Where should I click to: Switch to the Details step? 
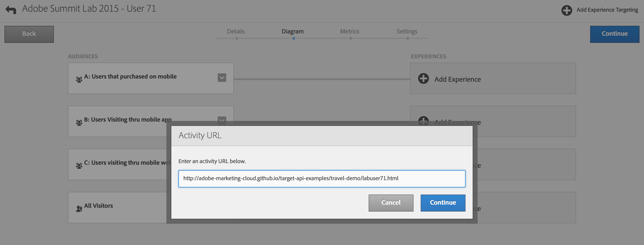pyautogui.click(x=236, y=32)
